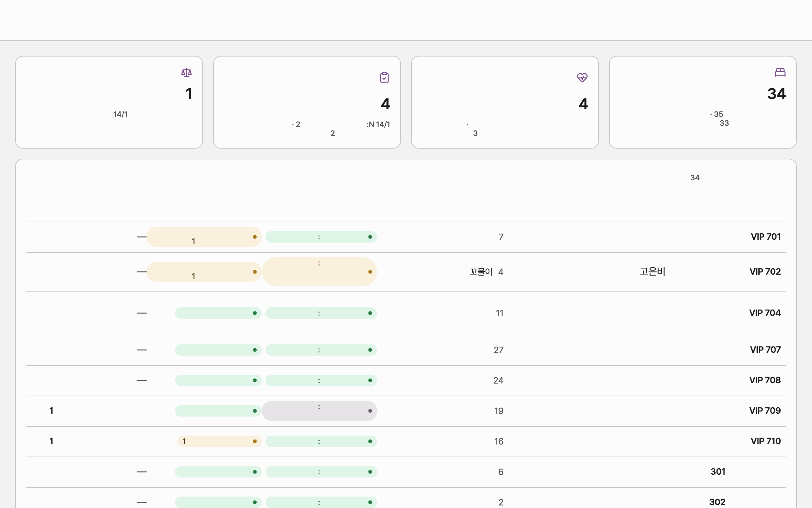Select room 301 in the list
Image resolution: width=812 pixels, height=508 pixels.
[x=718, y=472]
